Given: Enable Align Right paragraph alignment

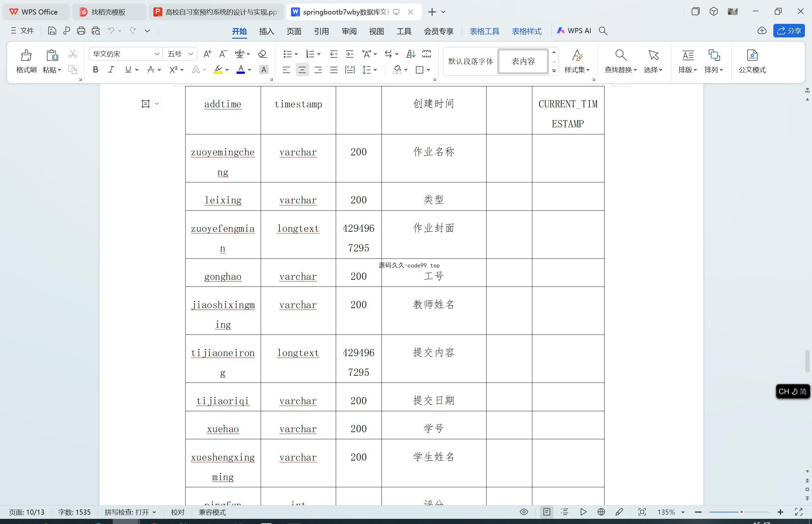Looking at the screenshot, I should point(318,70).
